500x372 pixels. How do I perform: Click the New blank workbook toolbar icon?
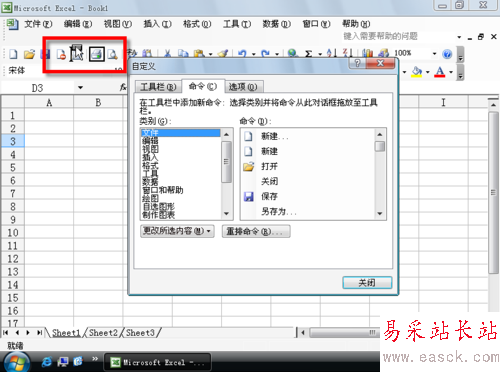(13, 54)
